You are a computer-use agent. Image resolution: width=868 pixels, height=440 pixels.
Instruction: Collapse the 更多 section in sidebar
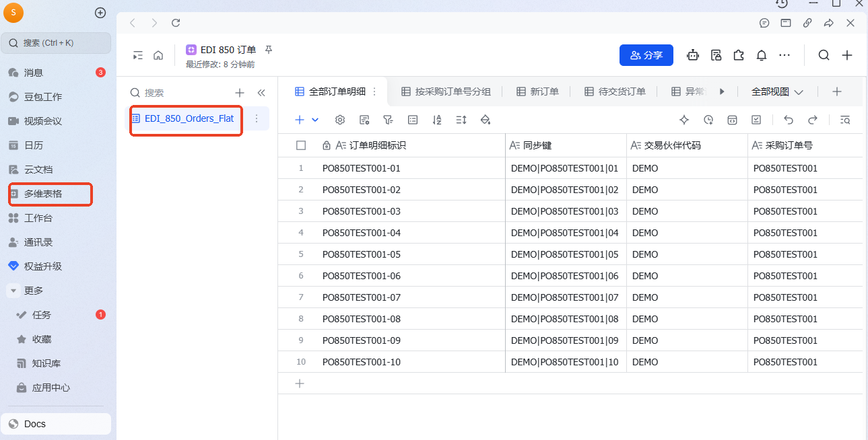(x=13, y=291)
